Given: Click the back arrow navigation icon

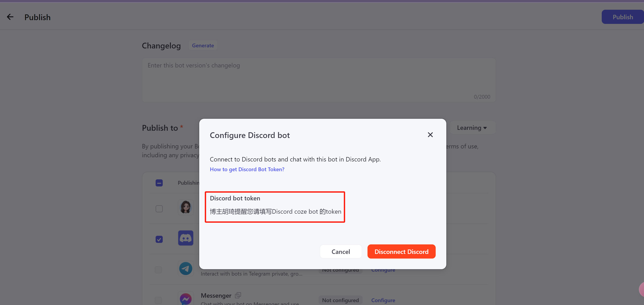Looking at the screenshot, I should point(10,17).
